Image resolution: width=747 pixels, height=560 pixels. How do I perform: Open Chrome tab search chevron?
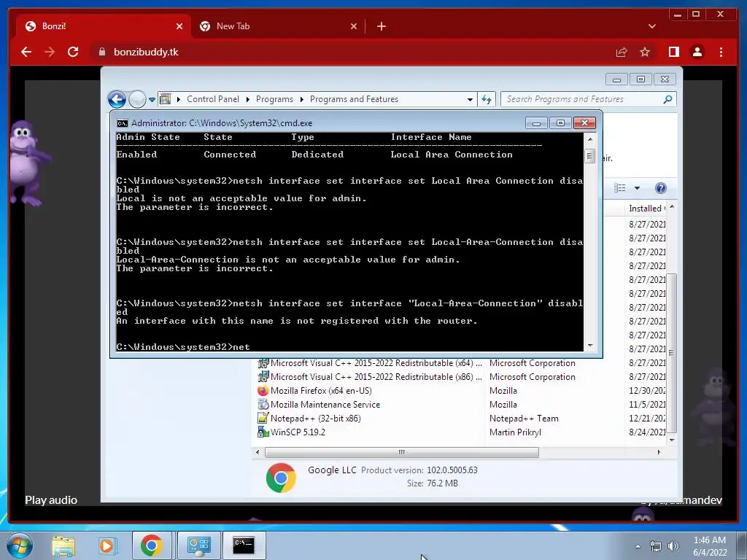tap(651, 26)
